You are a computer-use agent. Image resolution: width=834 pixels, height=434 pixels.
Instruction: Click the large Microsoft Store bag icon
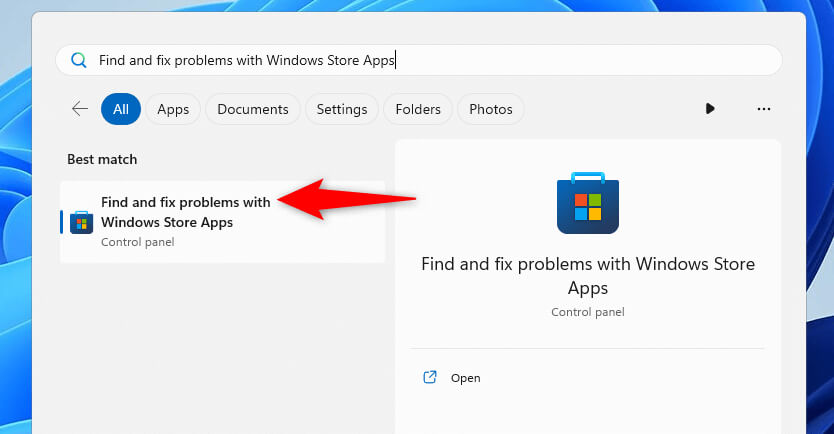pyautogui.click(x=587, y=204)
